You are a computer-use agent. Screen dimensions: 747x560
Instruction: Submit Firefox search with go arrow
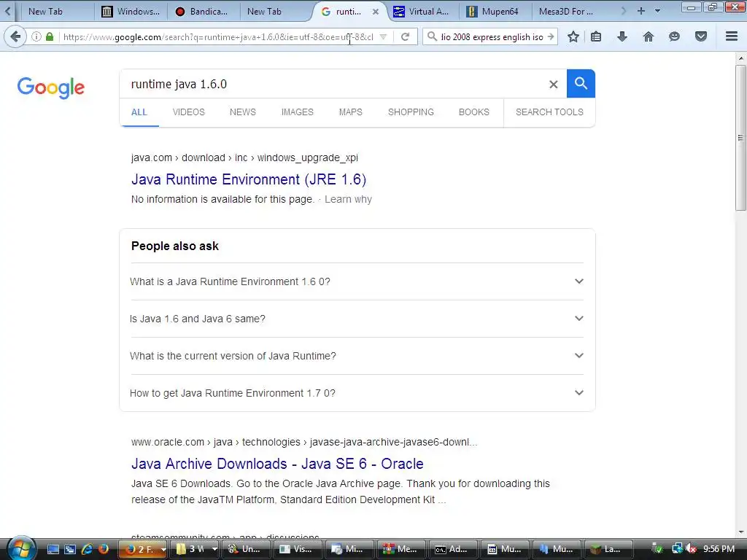[550, 36]
